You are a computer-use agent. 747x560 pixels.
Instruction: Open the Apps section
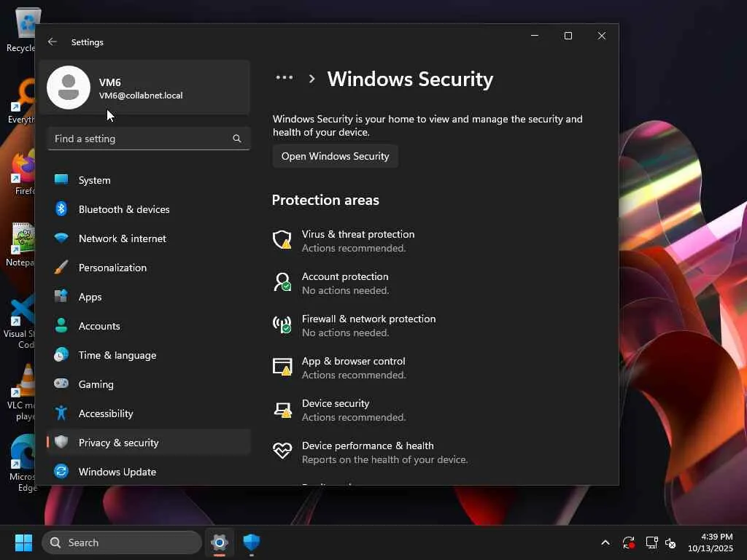tap(149, 297)
